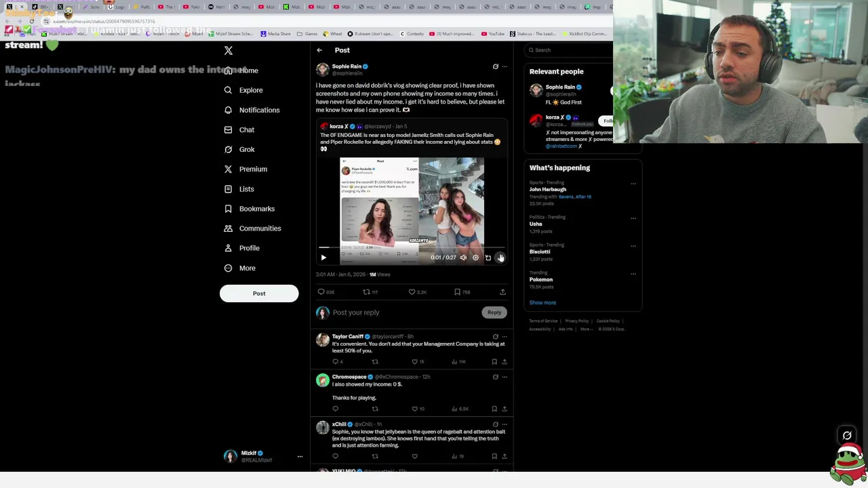
Task: Open the Terms of Service link
Action: pos(543,321)
